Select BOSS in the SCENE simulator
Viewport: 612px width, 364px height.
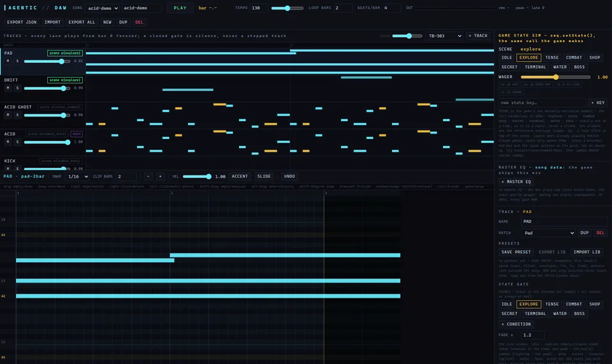point(579,67)
